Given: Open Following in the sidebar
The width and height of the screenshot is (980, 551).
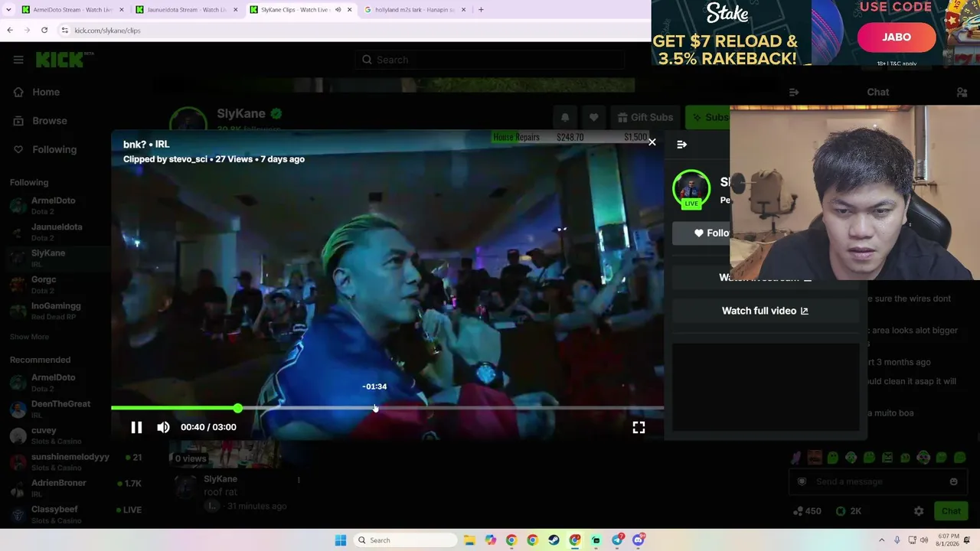Looking at the screenshot, I should coord(54,149).
